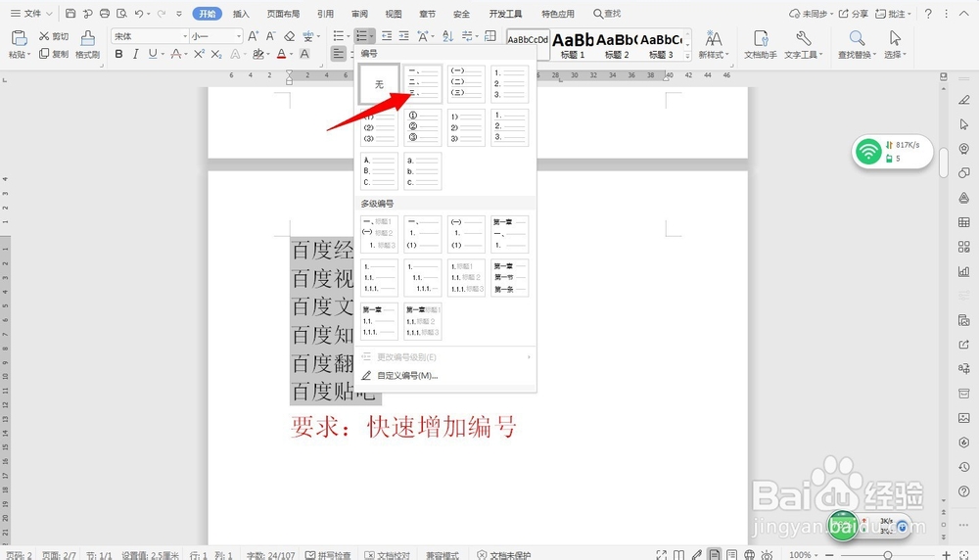Toggle strikethrough text formatting
979x560 pixels.
(x=176, y=54)
